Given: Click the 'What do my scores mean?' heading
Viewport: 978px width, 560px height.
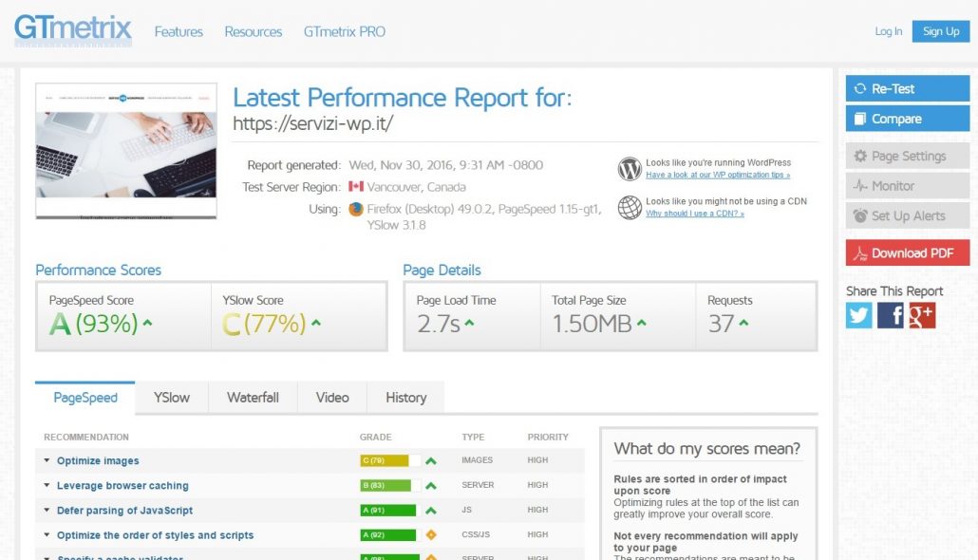Looking at the screenshot, I should [x=706, y=448].
